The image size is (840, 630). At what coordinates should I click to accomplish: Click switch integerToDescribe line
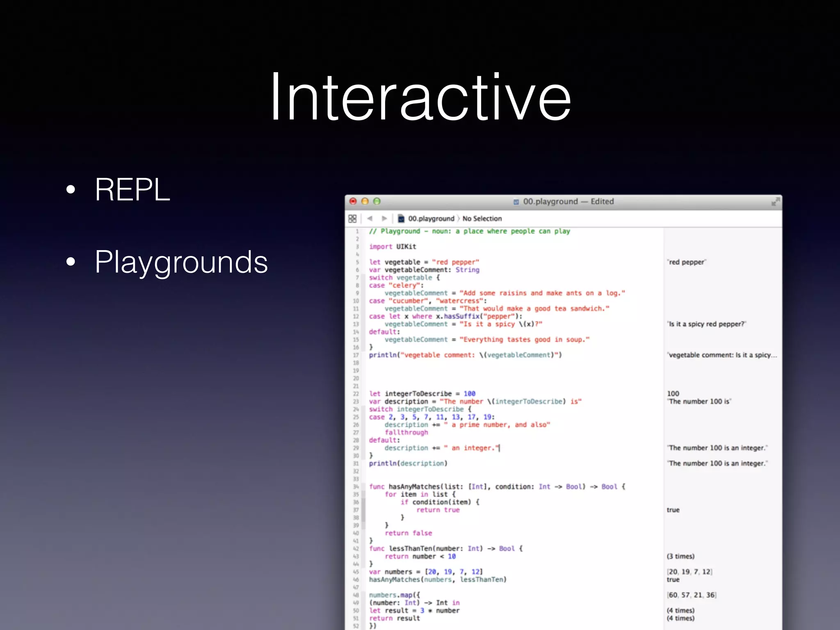[x=420, y=409]
